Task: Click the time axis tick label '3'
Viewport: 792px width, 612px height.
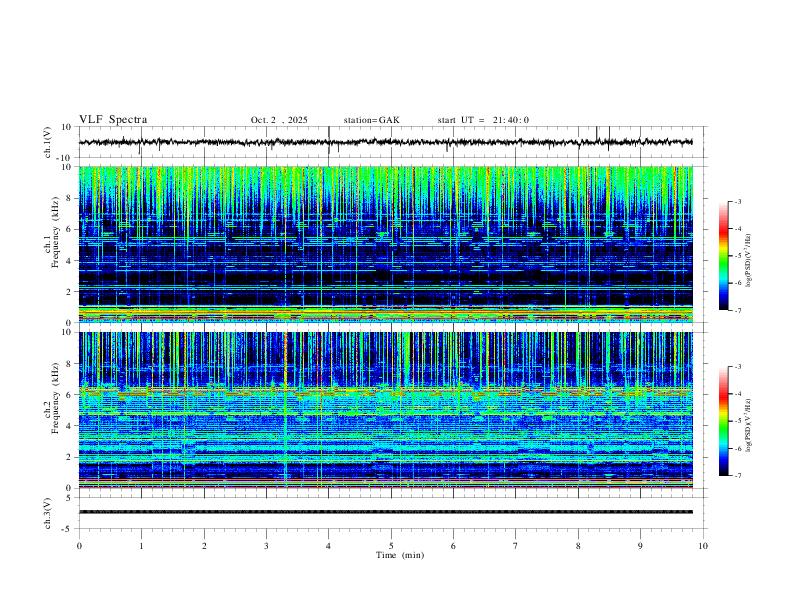Action: coord(266,546)
